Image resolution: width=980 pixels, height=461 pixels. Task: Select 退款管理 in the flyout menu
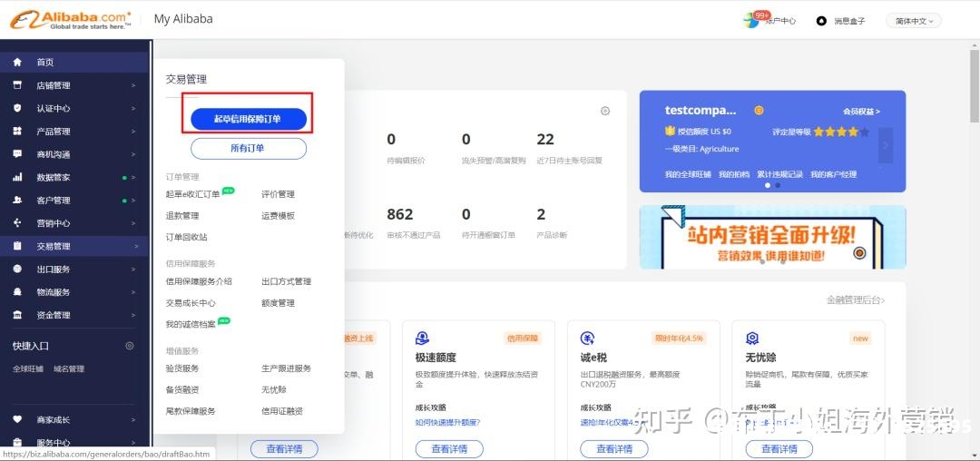pyautogui.click(x=182, y=216)
